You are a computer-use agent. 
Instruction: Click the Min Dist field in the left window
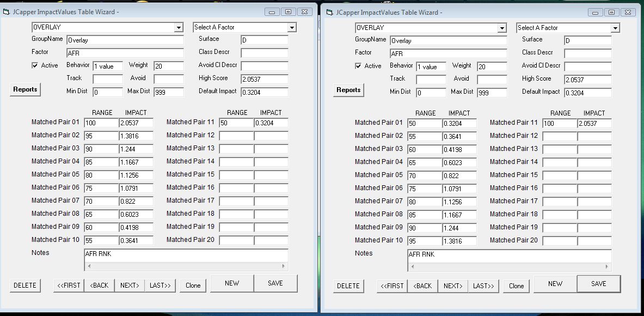click(x=108, y=92)
